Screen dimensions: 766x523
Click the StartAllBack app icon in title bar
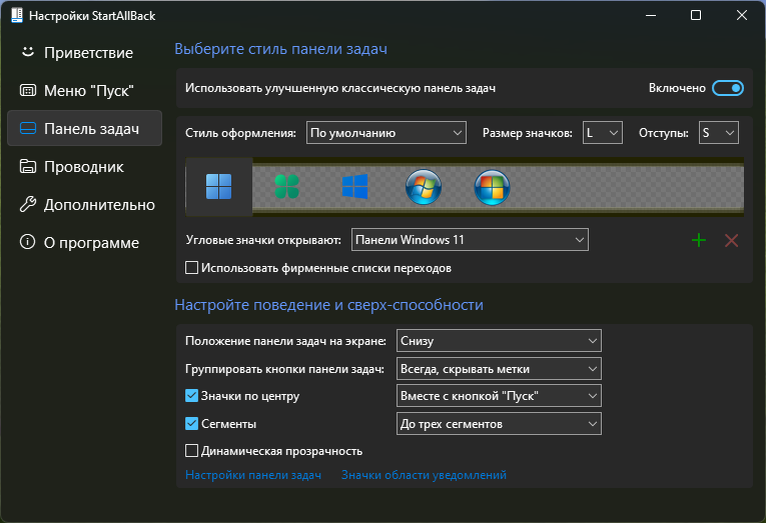coord(17,15)
